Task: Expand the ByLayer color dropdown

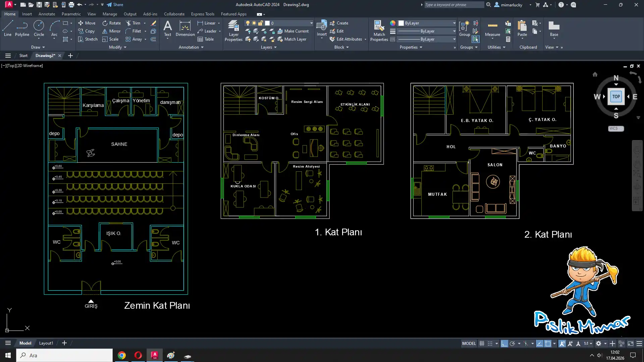Action: (x=454, y=23)
